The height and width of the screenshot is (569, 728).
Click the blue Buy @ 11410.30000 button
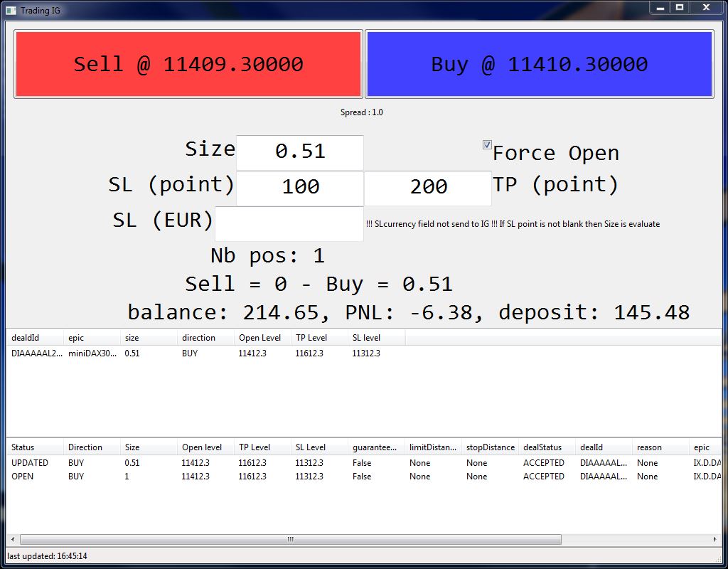click(539, 64)
